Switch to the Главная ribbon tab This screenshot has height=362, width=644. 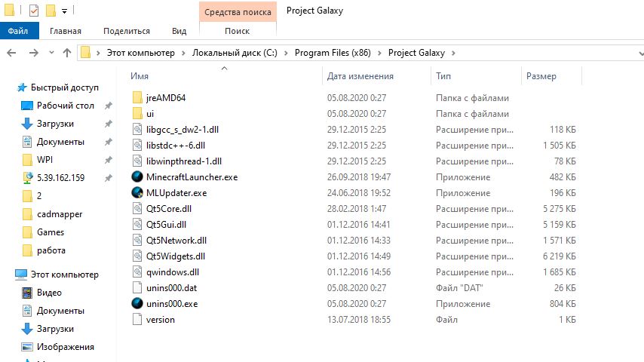pyautogui.click(x=66, y=31)
